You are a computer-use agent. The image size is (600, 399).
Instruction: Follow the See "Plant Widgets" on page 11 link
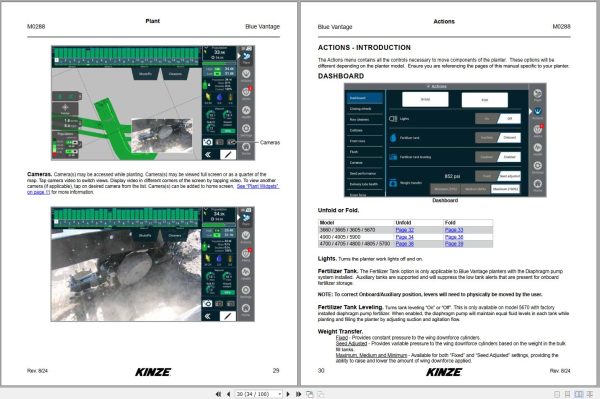tap(258, 186)
